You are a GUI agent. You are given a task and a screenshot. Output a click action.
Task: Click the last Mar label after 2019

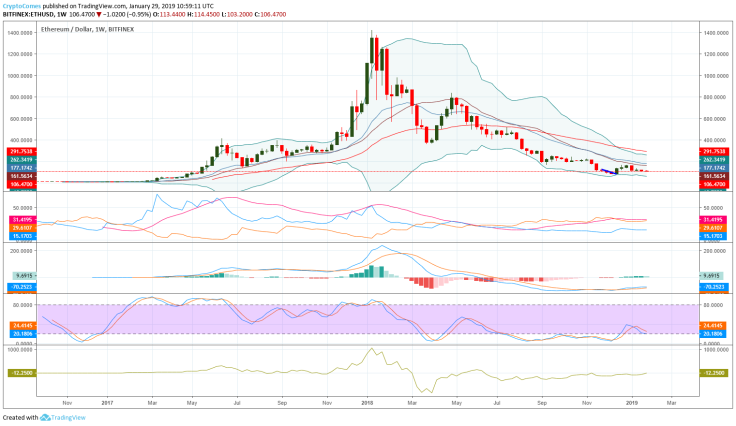coord(671,403)
